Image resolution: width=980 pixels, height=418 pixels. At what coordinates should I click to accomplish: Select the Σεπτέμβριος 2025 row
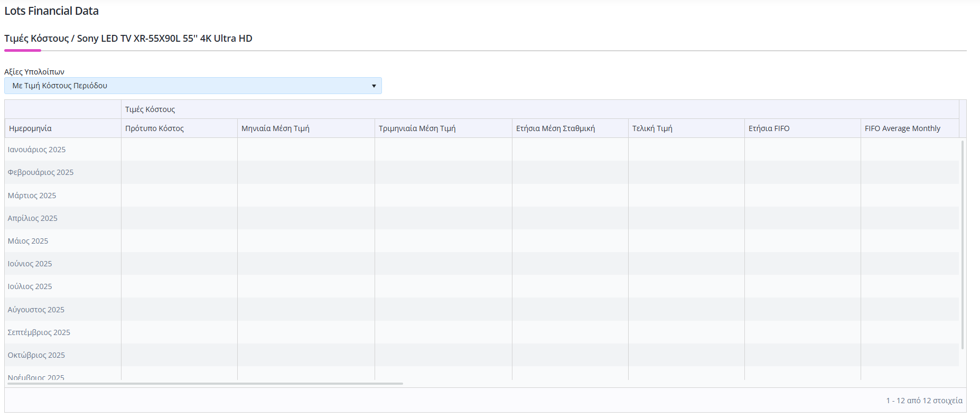[482, 332]
